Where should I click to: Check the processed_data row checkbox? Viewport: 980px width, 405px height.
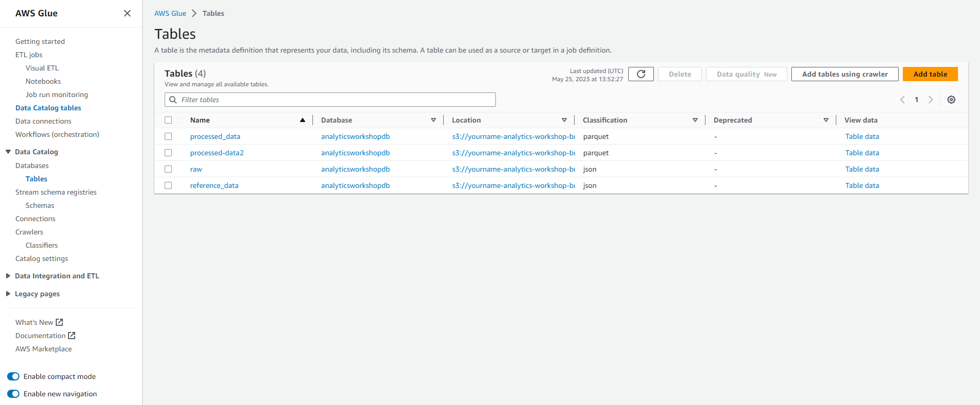pyautogui.click(x=168, y=136)
